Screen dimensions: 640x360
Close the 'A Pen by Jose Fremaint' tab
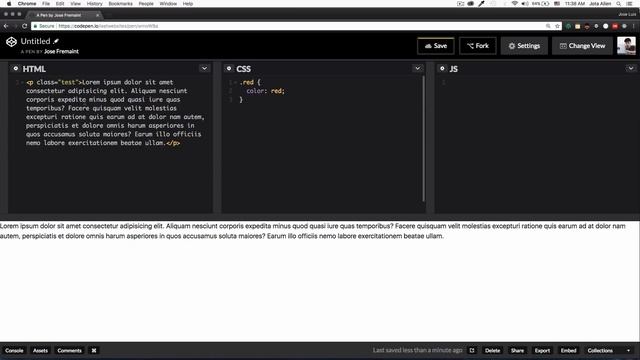(98, 15)
